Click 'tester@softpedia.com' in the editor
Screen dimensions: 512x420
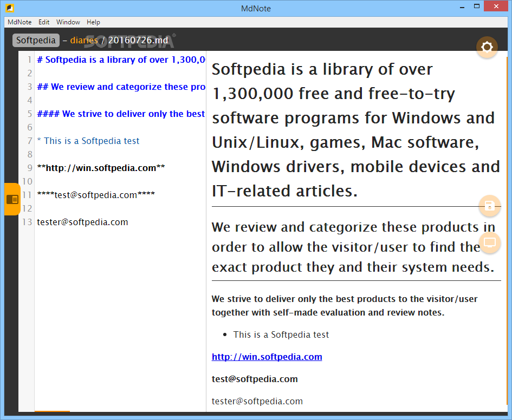pyautogui.click(x=82, y=222)
